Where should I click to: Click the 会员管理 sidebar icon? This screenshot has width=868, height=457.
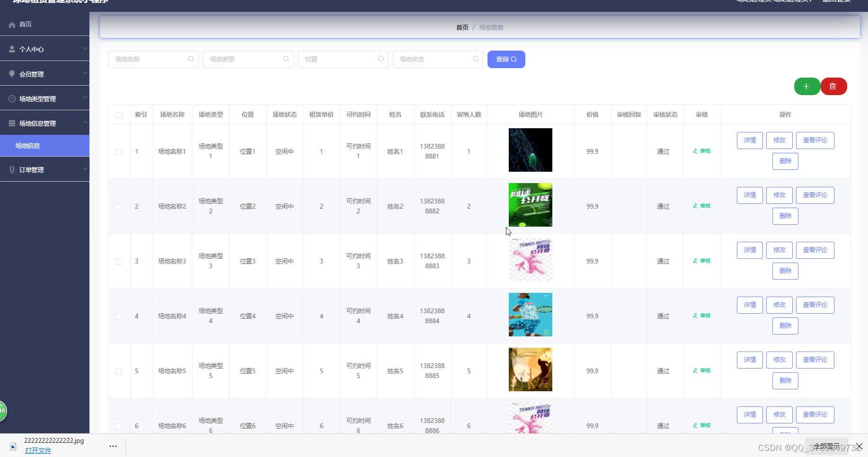click(x=12, y=74)
